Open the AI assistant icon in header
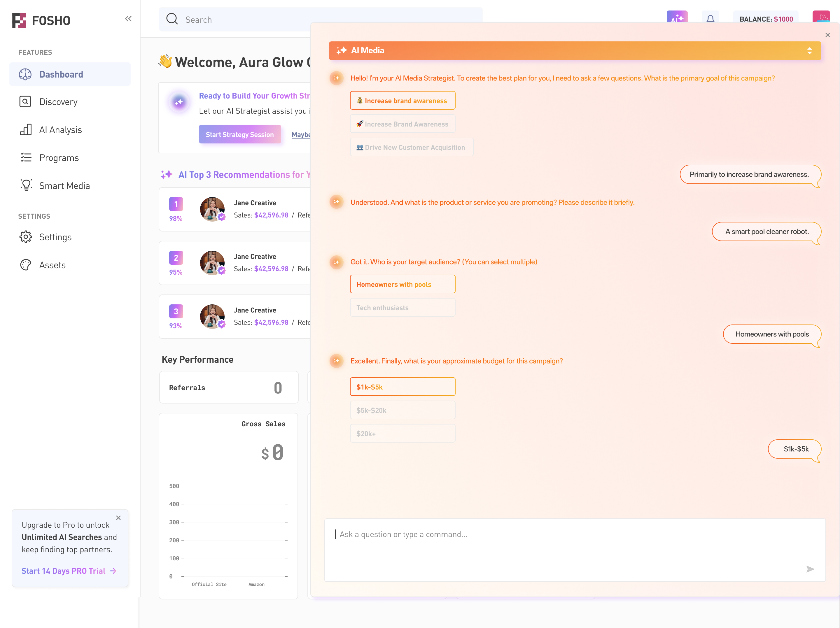The image size is (840, 628). point(677,17)
